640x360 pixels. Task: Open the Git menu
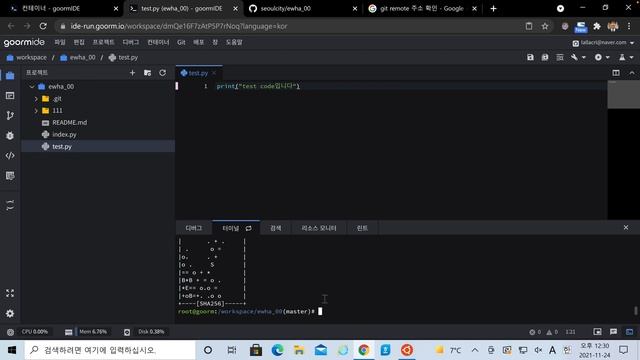[x=181, y=42]
